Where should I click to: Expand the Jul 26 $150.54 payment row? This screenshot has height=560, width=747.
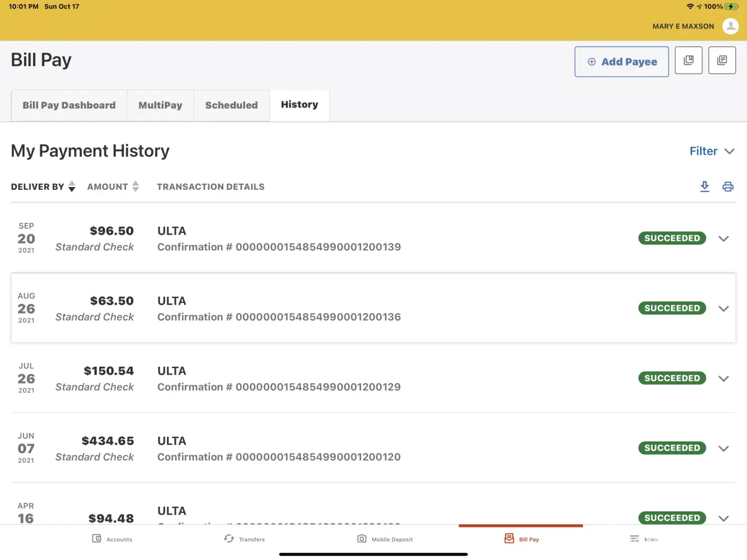(723, 379)
